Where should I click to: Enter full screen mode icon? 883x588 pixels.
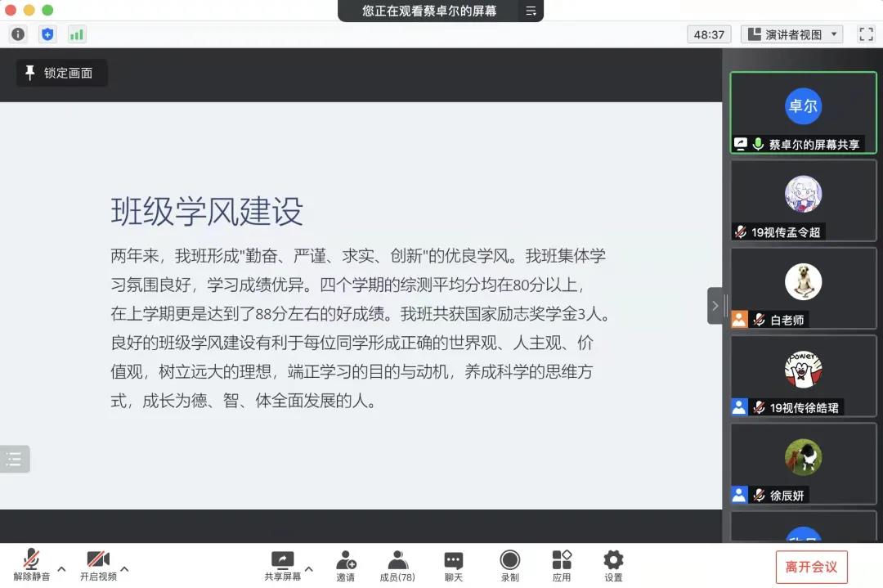pyautogui.click(x=866, y=34)
